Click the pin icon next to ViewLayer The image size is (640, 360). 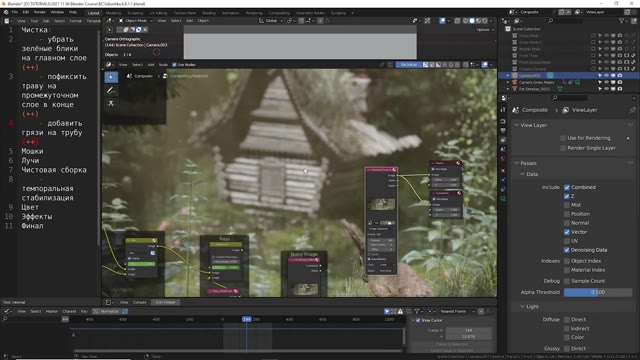pos(632,110)
